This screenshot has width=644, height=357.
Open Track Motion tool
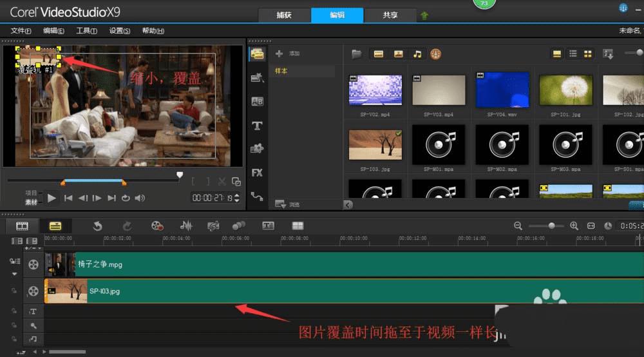coord(239,226)
